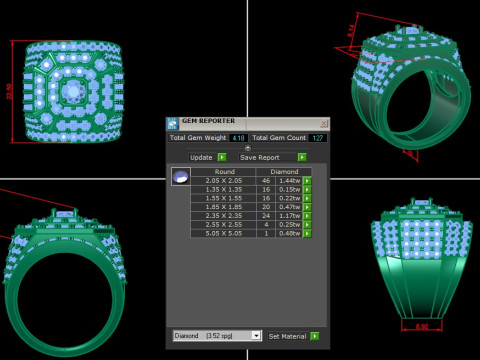Collapse the panel with the small round expander
The image size is (480, 360).
(248, 148)
